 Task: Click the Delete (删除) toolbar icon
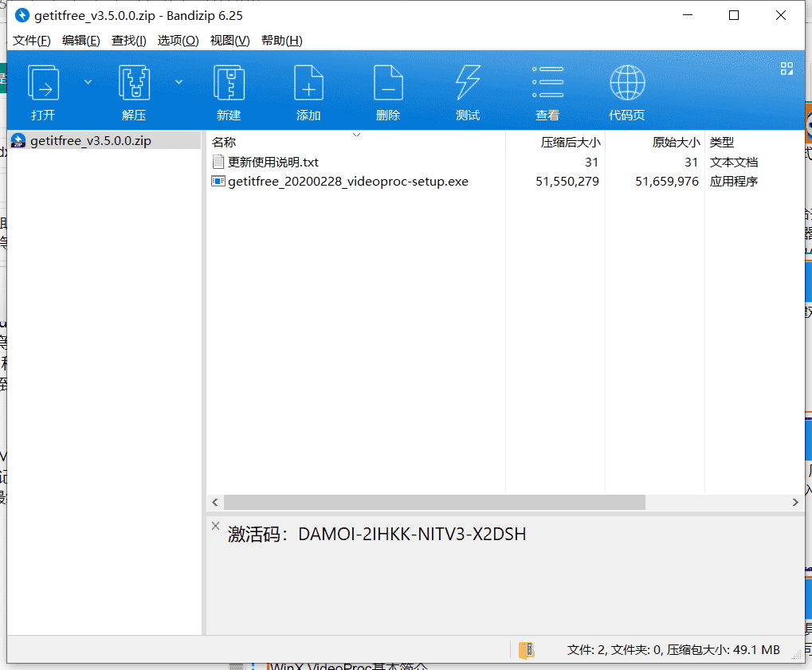tap(388, 82)
